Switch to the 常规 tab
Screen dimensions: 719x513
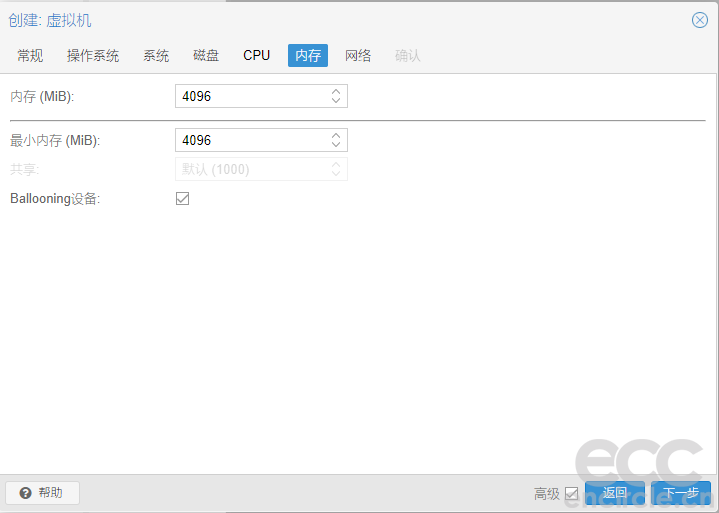pos(30,55)
